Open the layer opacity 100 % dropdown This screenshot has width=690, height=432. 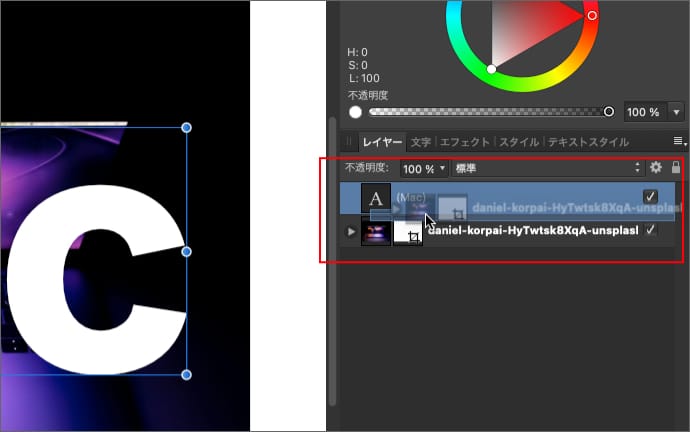pos(424,169)
